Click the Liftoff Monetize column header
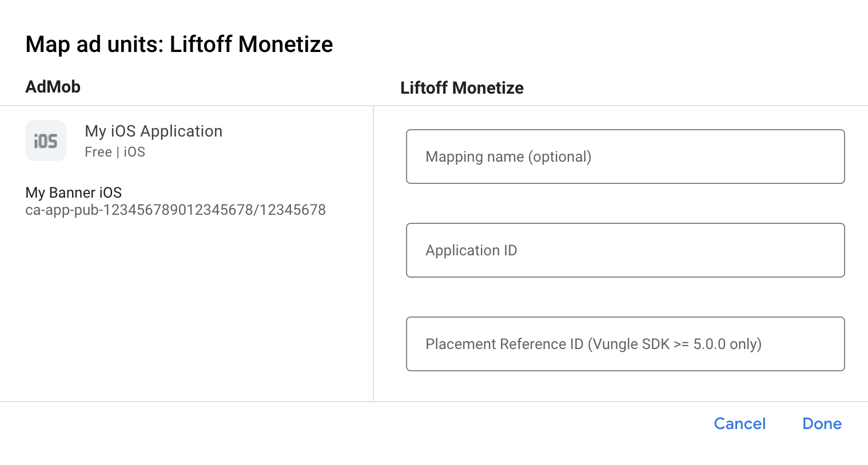Image resolution: width=868 pixels, height=465 pixels. click(461, 88)
